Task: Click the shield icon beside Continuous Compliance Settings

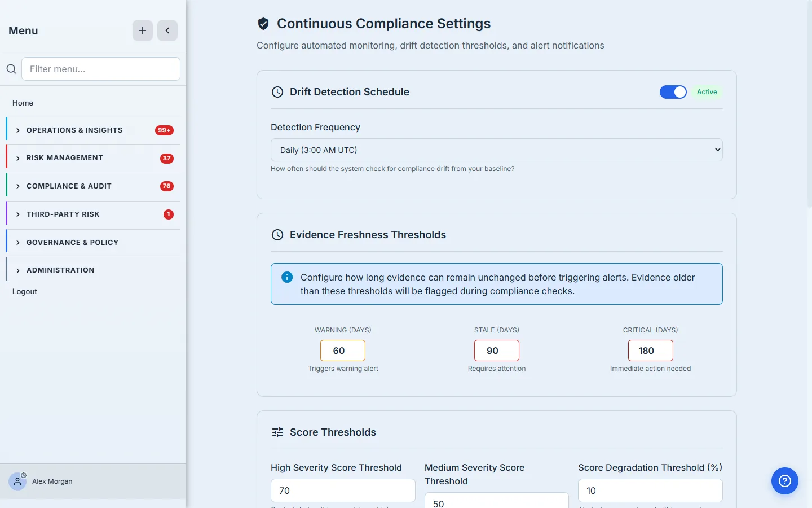Action: pyautogui.click(x=263, y=24)
